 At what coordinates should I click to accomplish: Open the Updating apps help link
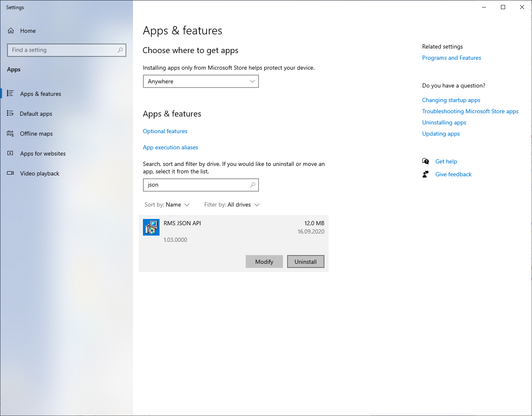(441, 134)
